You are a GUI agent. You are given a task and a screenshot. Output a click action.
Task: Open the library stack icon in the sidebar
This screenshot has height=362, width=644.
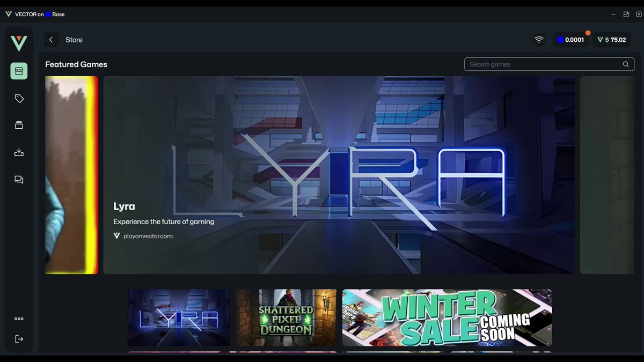click(x=19, y=125)
